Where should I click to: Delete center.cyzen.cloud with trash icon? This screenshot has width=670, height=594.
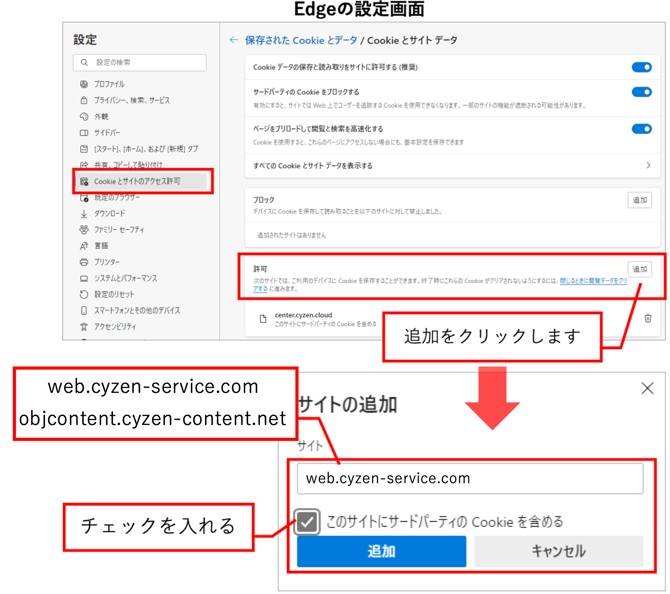tap(648, 318)
